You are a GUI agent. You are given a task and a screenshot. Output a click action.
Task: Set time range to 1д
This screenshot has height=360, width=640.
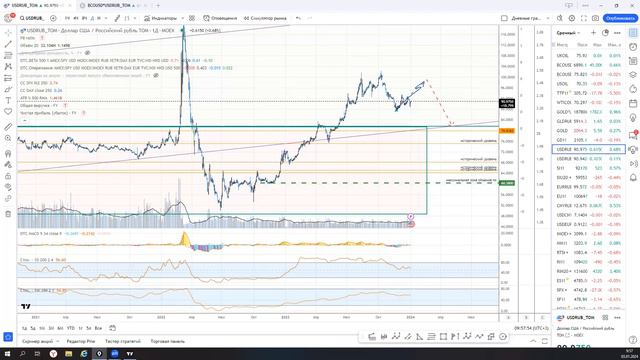point(24,328)
